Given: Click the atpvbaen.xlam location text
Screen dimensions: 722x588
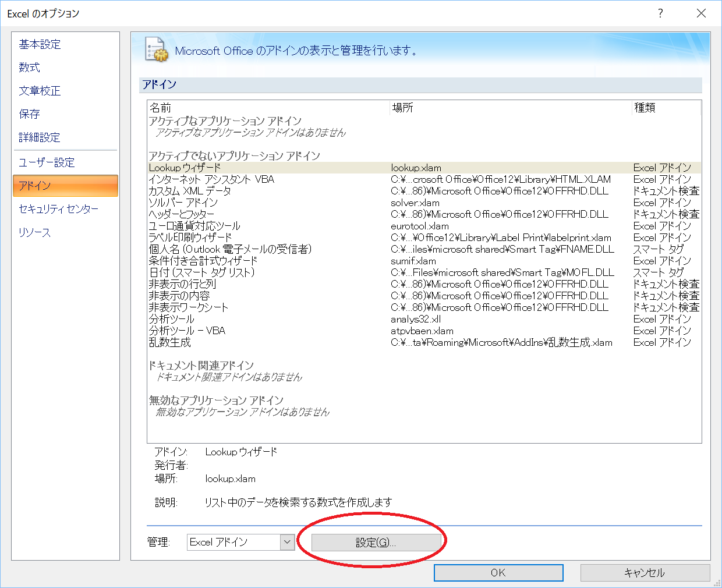Looking at the screenshot, I should point(422,331).
